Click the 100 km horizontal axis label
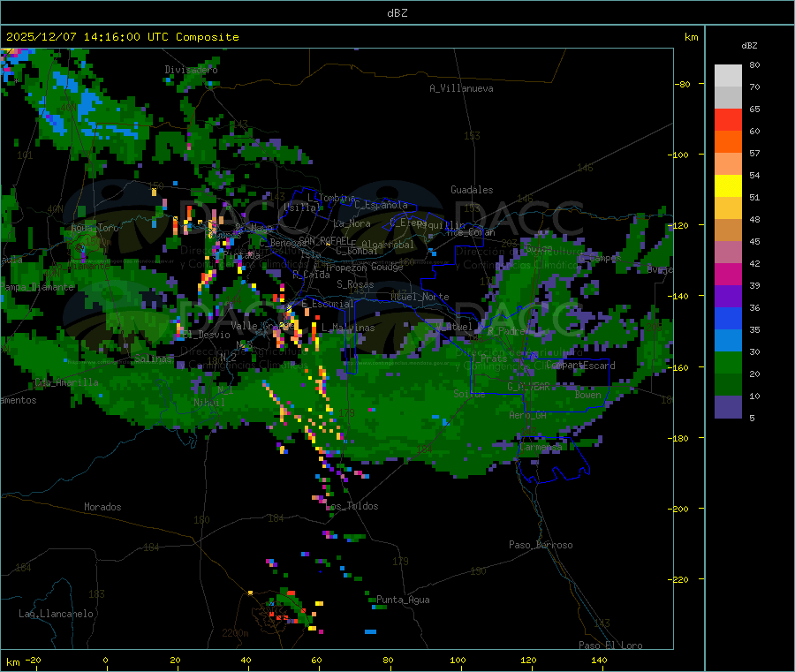Viewport: 795px width, 672px height. pos(458,660)
